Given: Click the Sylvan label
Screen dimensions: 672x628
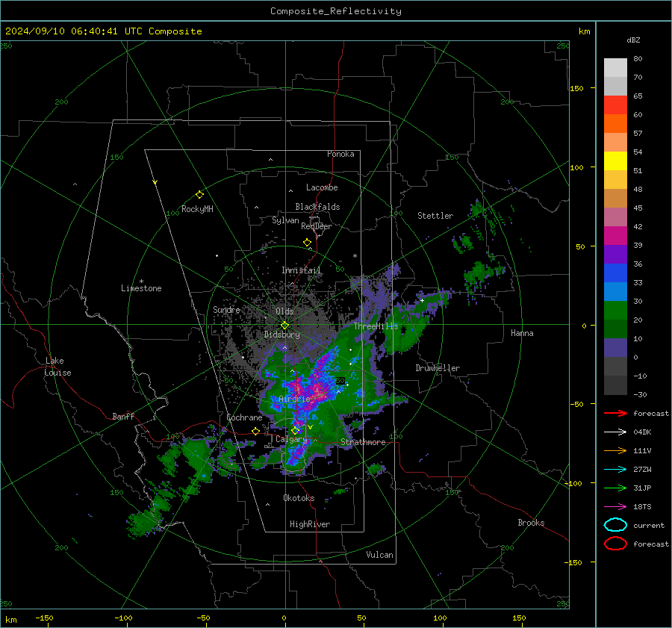Looking at the screenshot, I should [x=285, y=220].
